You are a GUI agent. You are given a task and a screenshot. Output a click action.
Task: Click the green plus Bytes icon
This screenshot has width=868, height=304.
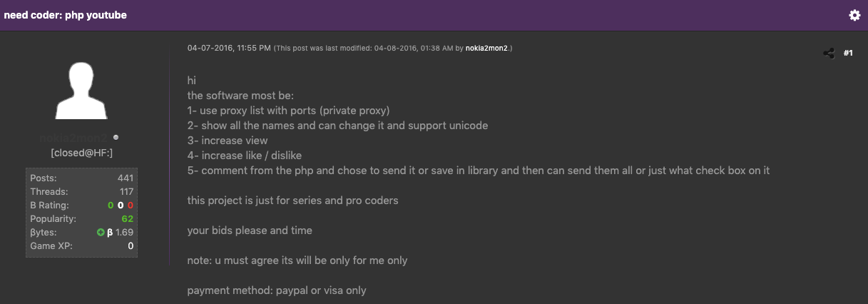click(101, 232)
